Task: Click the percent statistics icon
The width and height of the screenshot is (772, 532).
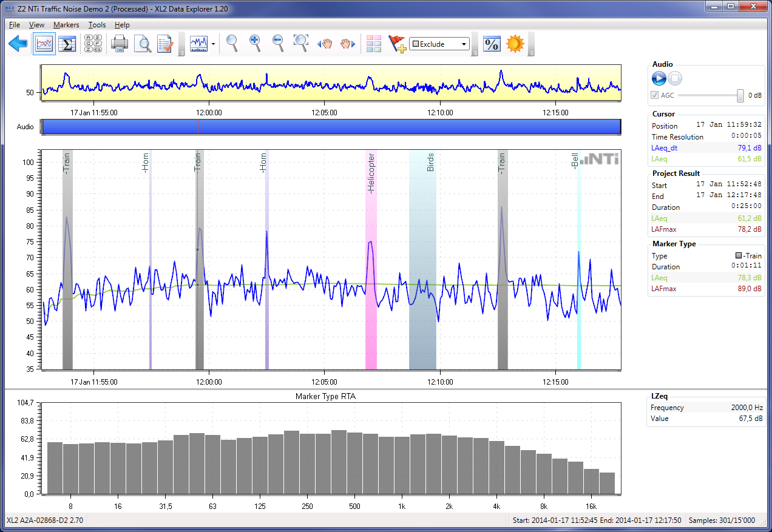Action: 491,44
